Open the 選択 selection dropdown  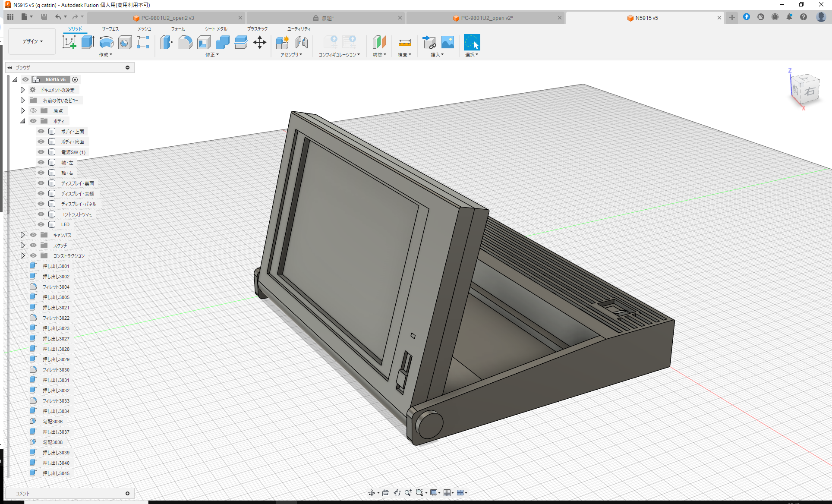point(472,54)
